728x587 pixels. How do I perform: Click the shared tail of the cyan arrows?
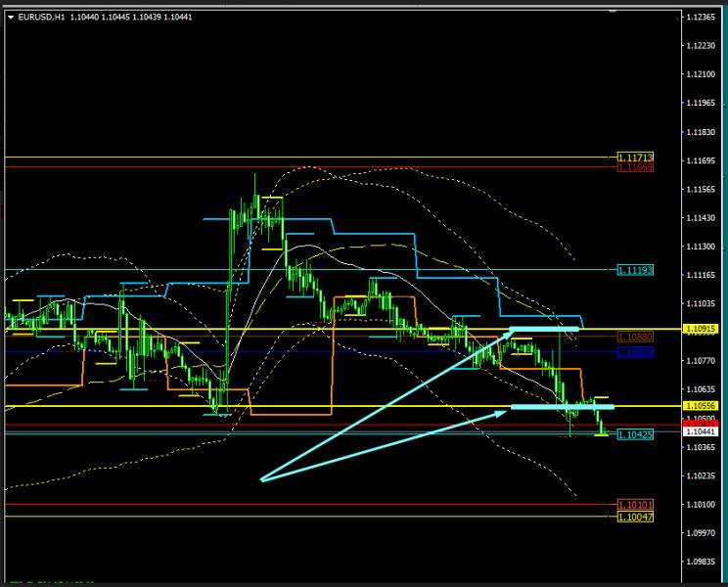click(x=262, y=479)
